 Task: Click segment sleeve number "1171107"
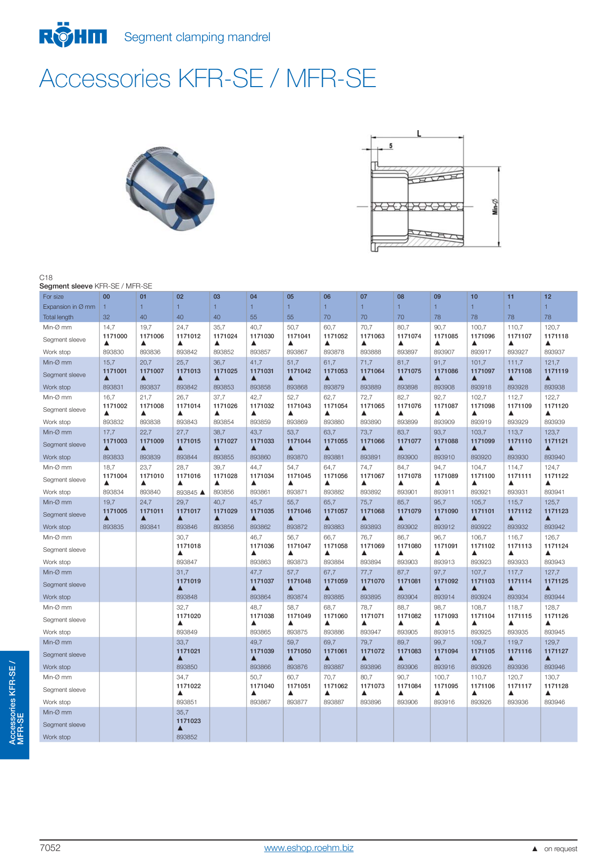519,337
